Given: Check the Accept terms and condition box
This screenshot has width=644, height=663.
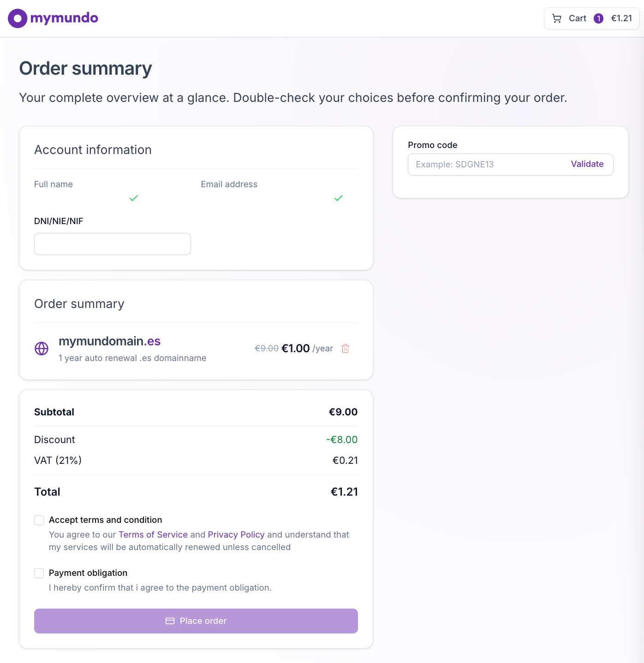Looking at the screenshot, I should 39,520.
